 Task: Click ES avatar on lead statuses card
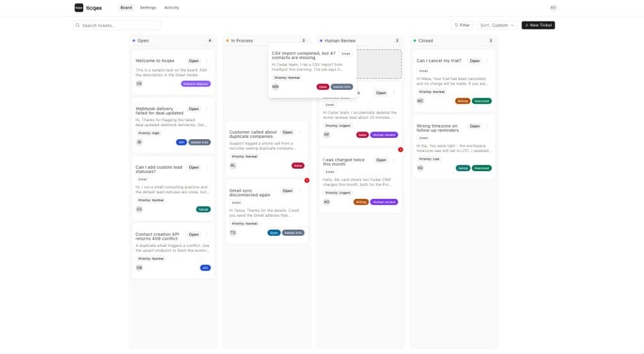tap(139, 209)
